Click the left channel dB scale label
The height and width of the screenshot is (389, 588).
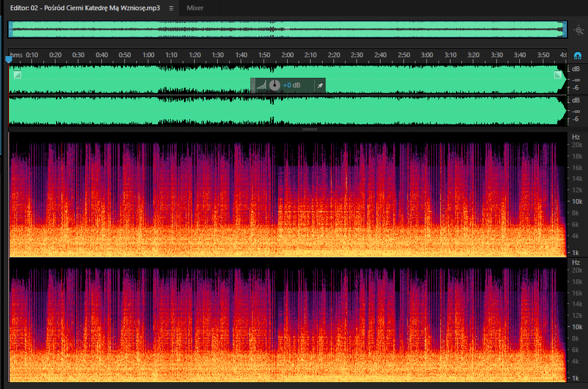click(x=576, y=69)
